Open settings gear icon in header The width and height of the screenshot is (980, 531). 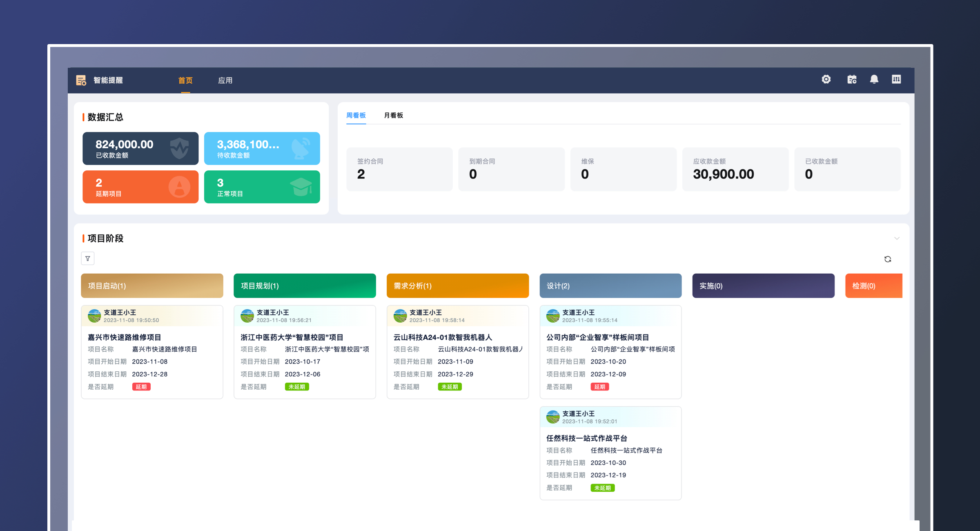tap(826, 79)
